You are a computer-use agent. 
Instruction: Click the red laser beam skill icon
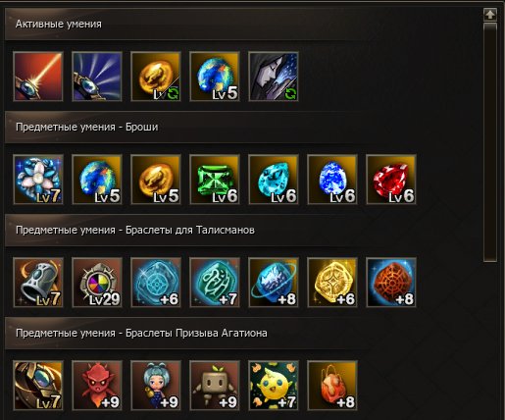pyautogui.click(x=38, y=77)
